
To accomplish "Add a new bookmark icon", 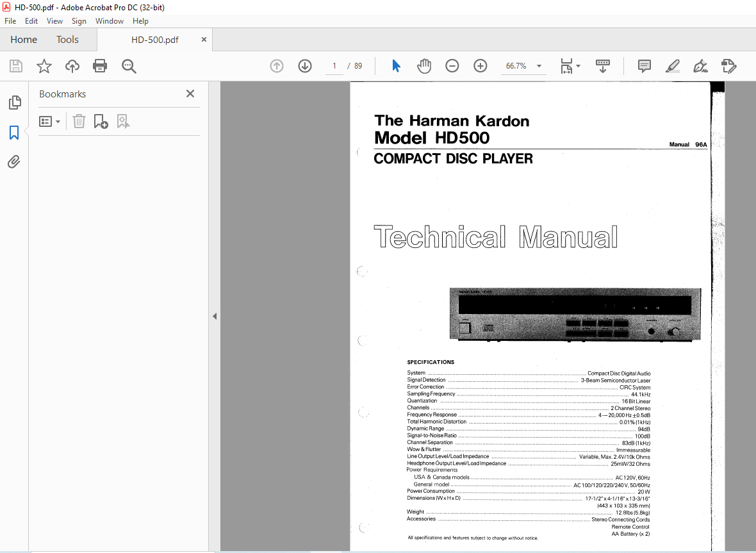I will pyautogui.click(x=101, y=122).
